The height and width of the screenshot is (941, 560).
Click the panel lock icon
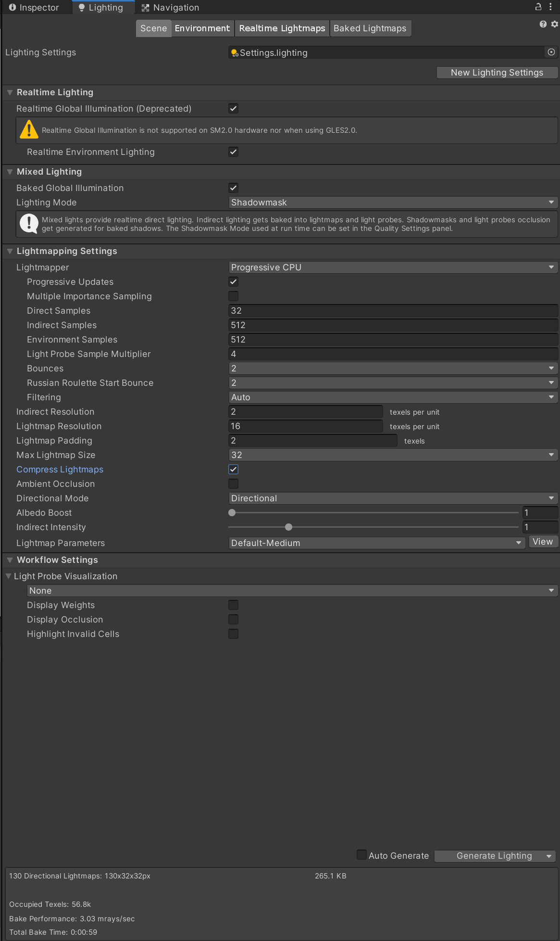click(x=538, y=7)
